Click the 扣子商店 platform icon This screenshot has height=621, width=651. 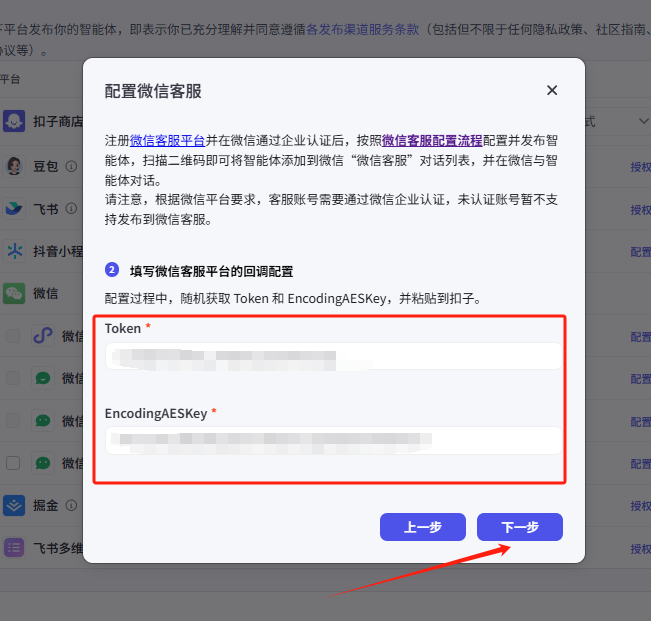(14, 122)
